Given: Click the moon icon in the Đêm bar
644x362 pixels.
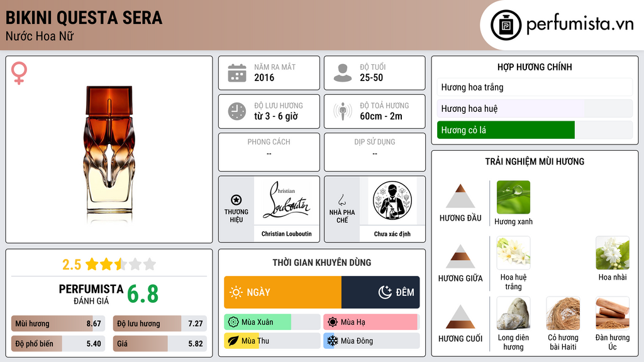Looking at the screenshot, I should (x=385, y=292).
